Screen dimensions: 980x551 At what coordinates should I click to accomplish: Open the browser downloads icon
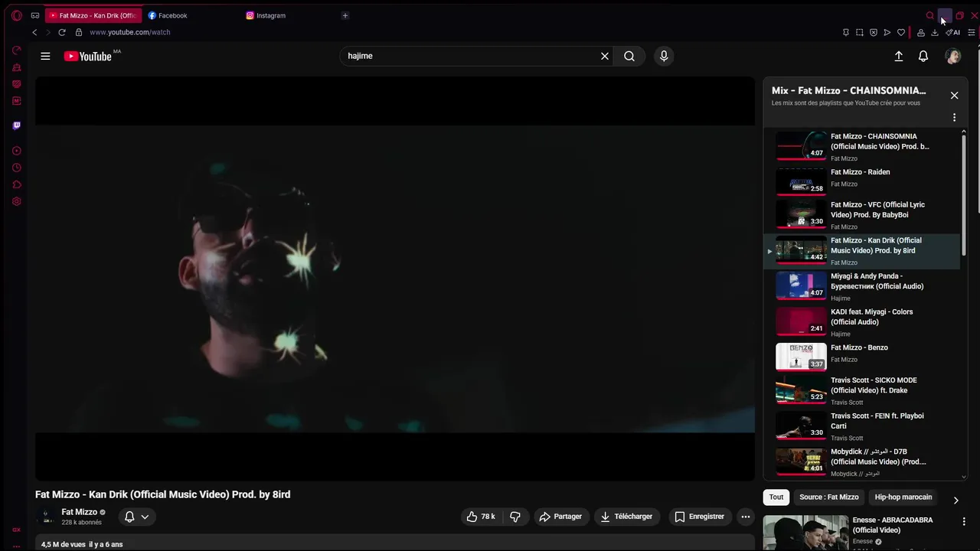tap(934, 32)
